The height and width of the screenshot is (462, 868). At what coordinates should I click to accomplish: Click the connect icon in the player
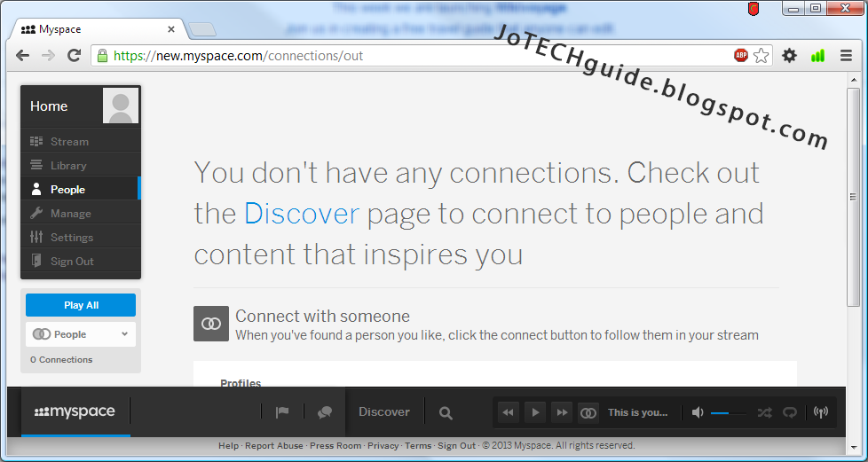coord(588,412)
